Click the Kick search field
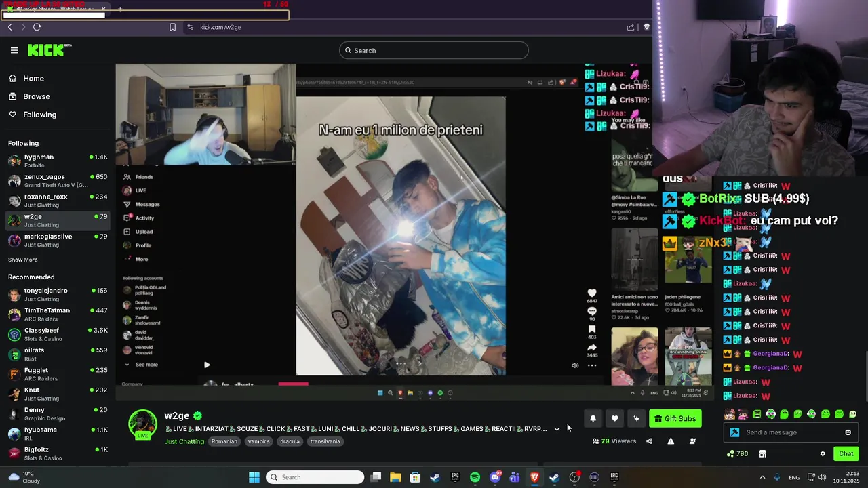Viewport: 868px width, 488px height. 434,50
